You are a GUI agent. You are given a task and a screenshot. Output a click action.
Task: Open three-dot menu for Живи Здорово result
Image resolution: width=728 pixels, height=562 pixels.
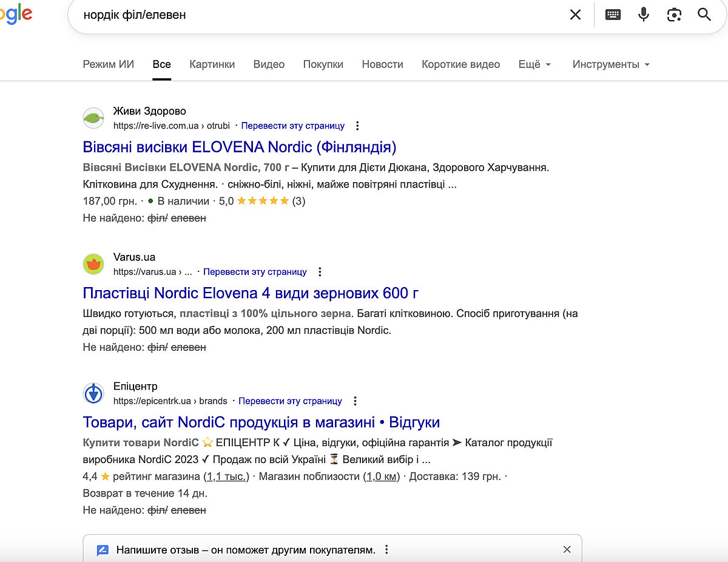[357, 126]
